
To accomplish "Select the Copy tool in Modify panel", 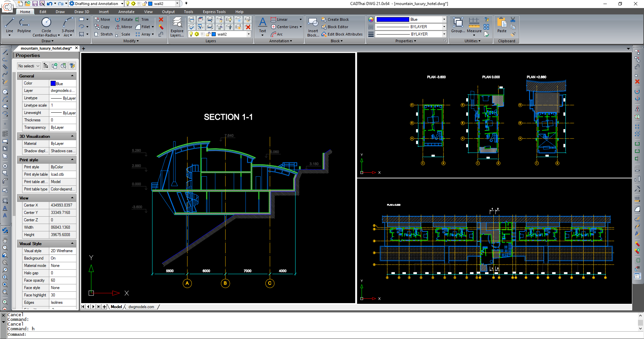I will coord(102,27).
